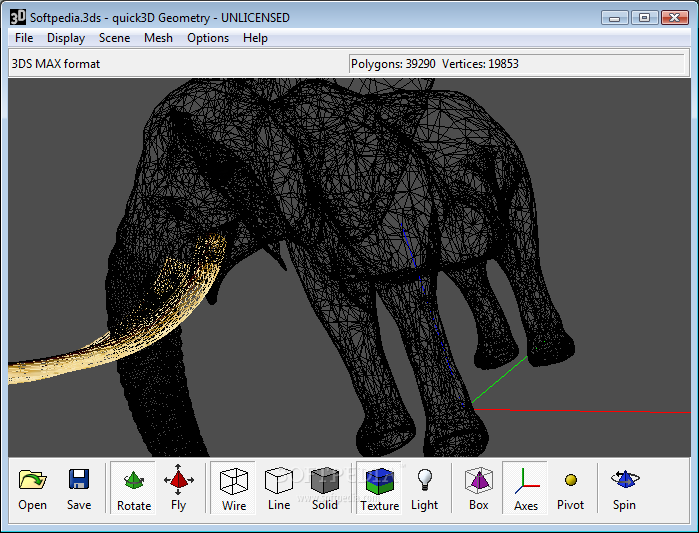This screenshot has height=533, width=699.
Task: Click the 3D application icon in title bar
Action: [x=18, y=17]
